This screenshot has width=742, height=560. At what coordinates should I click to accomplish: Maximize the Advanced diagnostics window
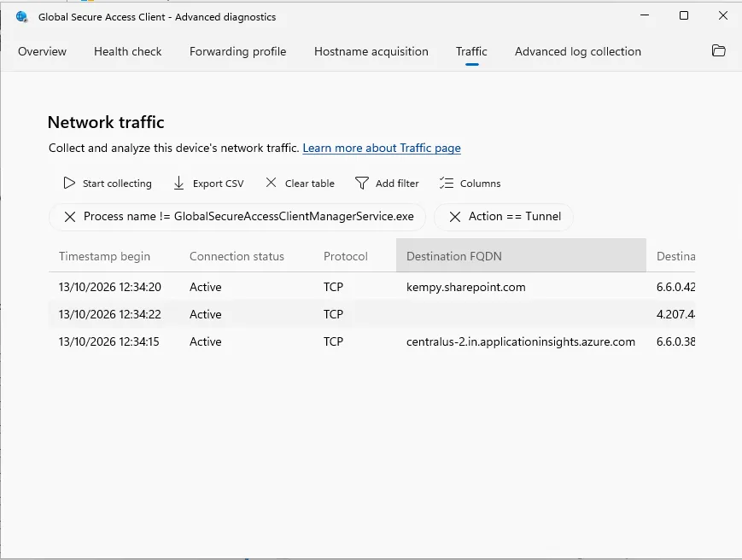[684, 15]
